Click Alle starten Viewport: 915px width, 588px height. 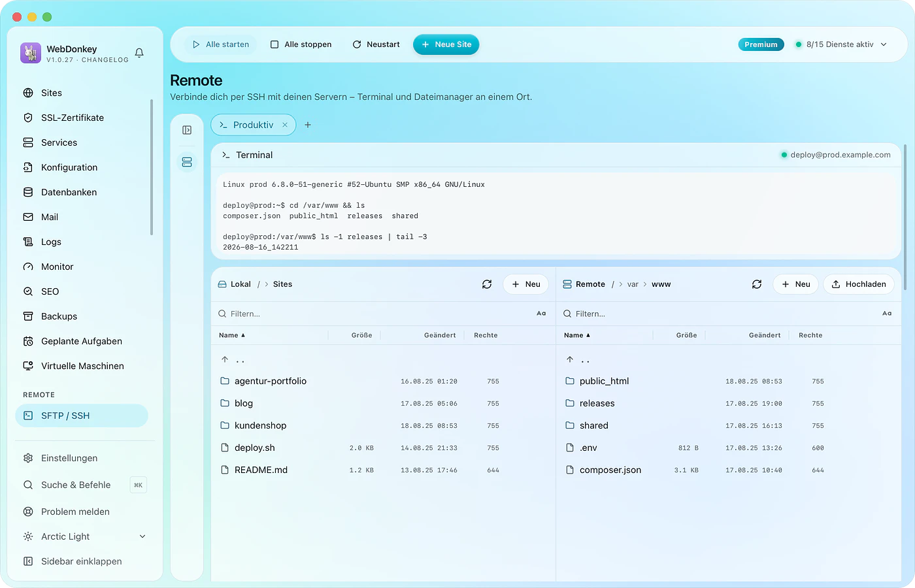click(221, 44)
